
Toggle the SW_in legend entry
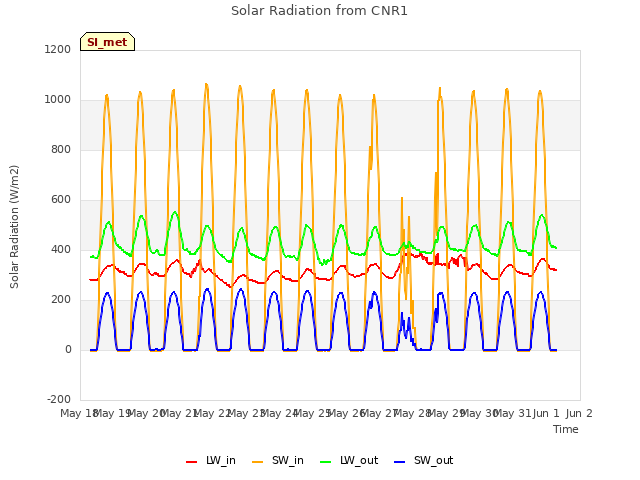[278, 461]
